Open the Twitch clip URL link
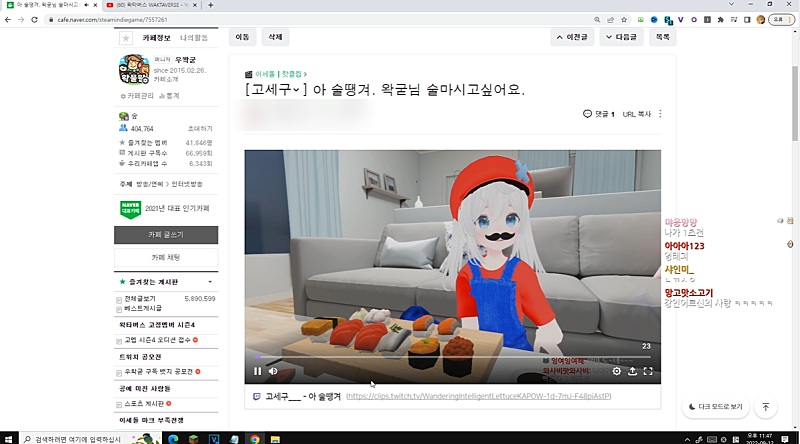Viewport: 800px width, 444px height. [478, 397]
